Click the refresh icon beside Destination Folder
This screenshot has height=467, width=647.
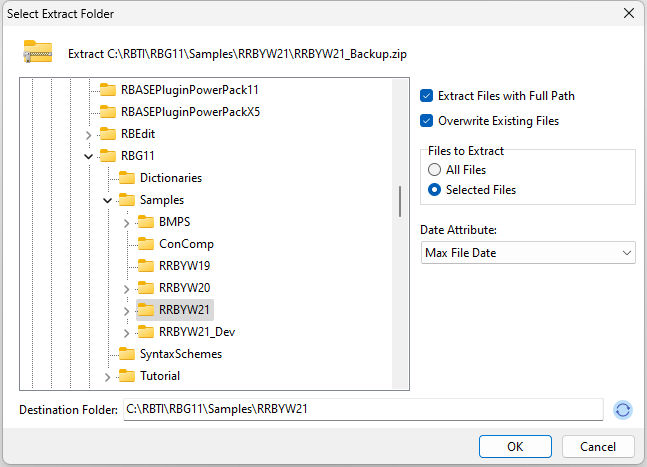pos(623,410)
